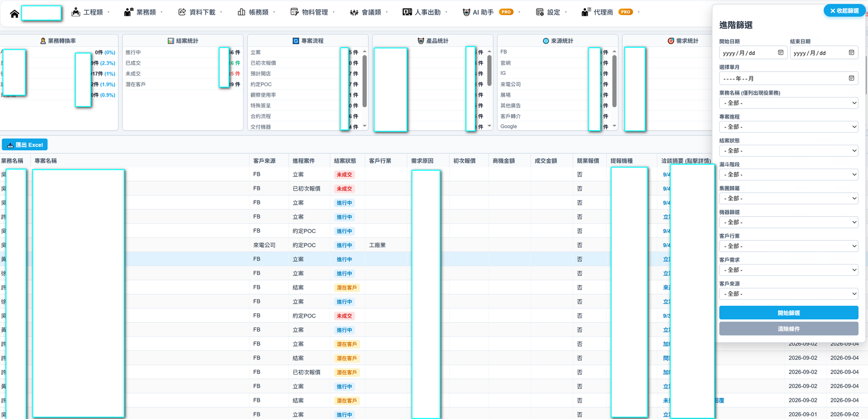Image resolution: width=868 pixels, height=419 pixels.
Task: Expand the 客戶來源 filter dropdown
Action: pyautogui.click(x=789, y=294)
